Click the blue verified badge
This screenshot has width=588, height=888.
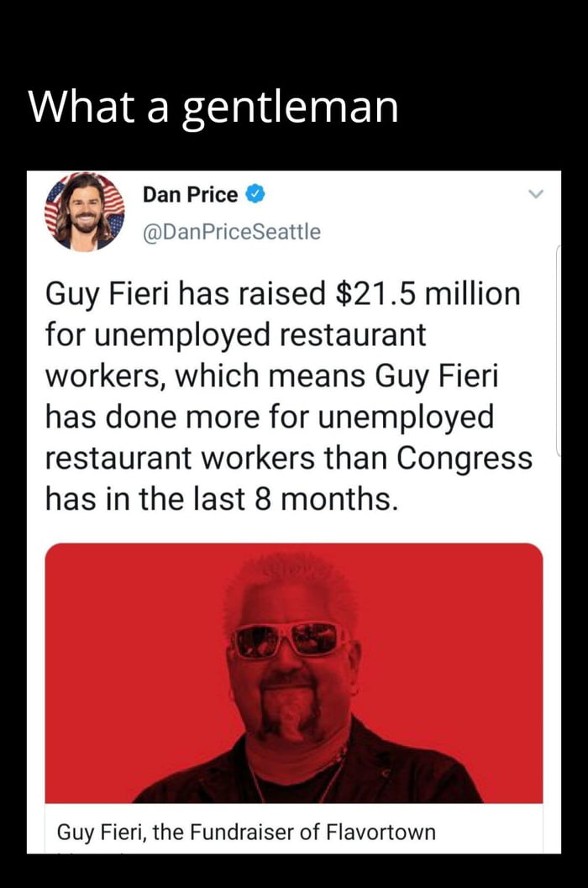(255, 195)
